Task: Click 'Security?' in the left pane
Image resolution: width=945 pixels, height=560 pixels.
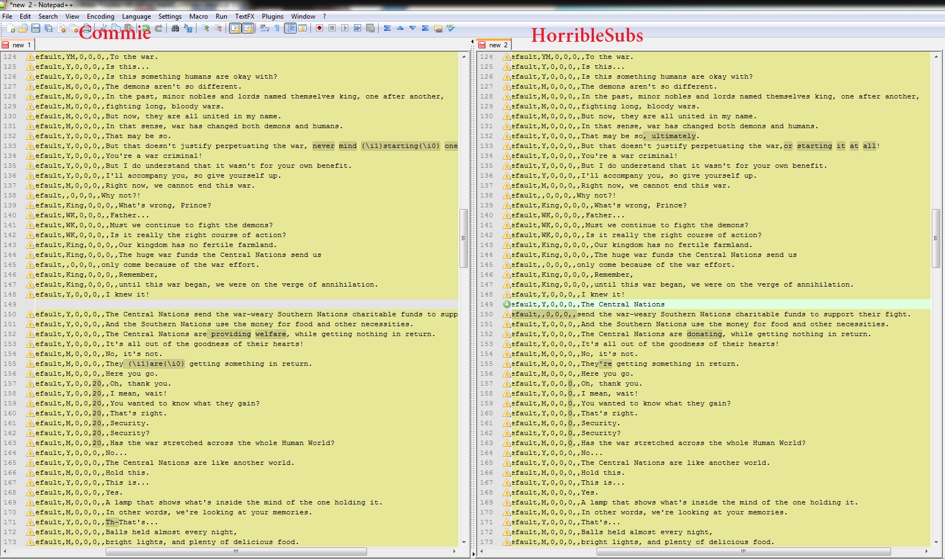Action: (130, 433)
